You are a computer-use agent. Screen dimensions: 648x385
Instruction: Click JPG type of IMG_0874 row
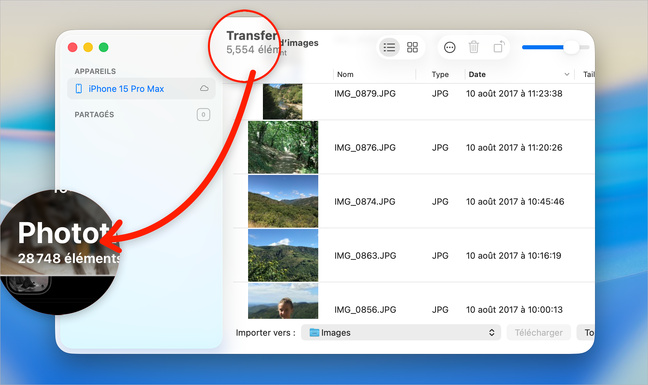(440, 202)
